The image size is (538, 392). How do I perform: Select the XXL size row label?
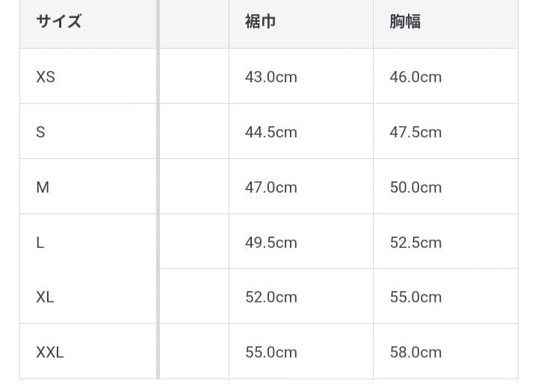(50, 352)
